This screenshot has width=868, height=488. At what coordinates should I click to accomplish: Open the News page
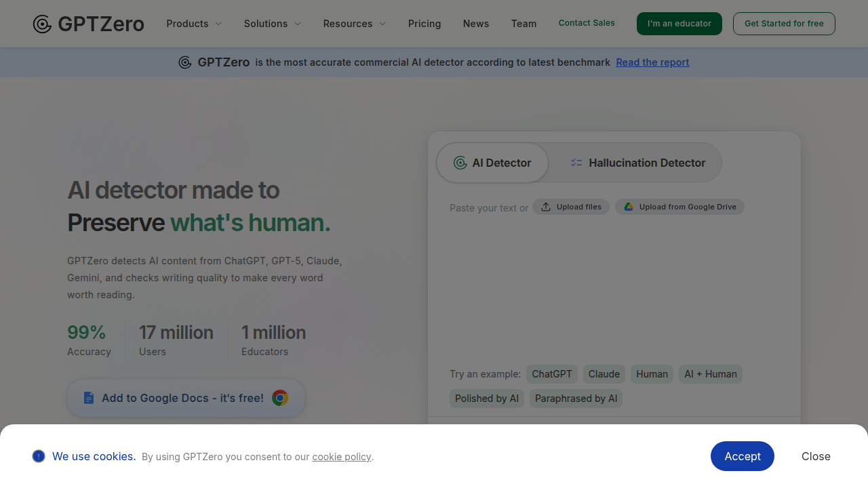[476, 24]
